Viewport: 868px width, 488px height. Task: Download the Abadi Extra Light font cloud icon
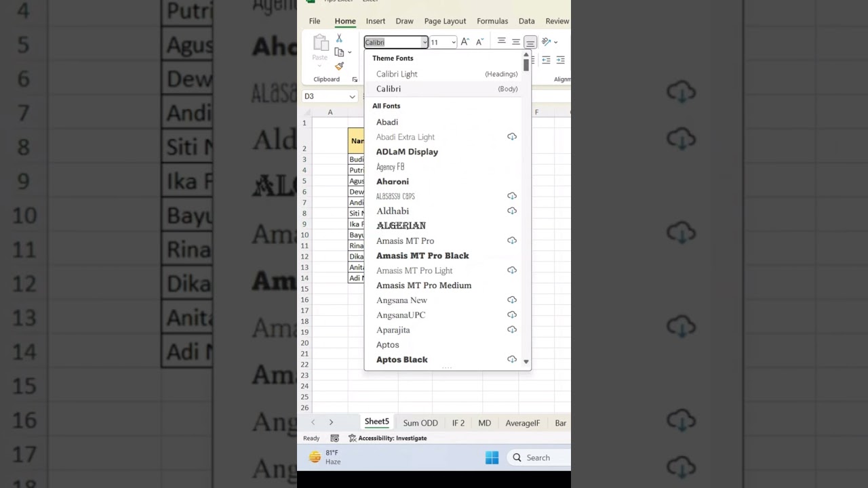point(512,137)
